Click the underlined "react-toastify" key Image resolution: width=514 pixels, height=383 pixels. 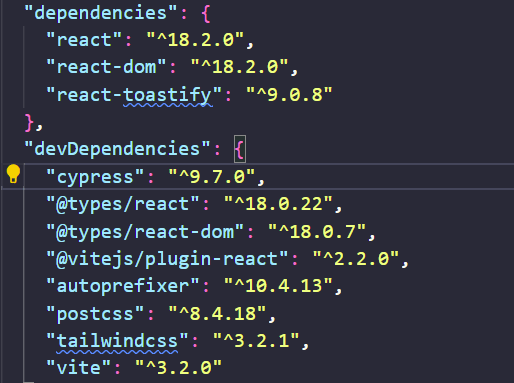click(x=134, y=95)
